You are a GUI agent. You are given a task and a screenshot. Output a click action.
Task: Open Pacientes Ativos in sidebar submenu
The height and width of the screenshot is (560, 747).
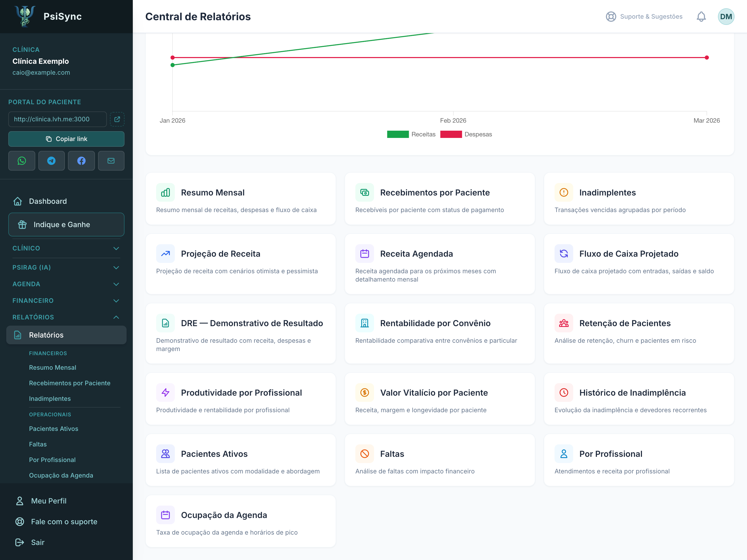pyautogui.click(x=53, y=428)
